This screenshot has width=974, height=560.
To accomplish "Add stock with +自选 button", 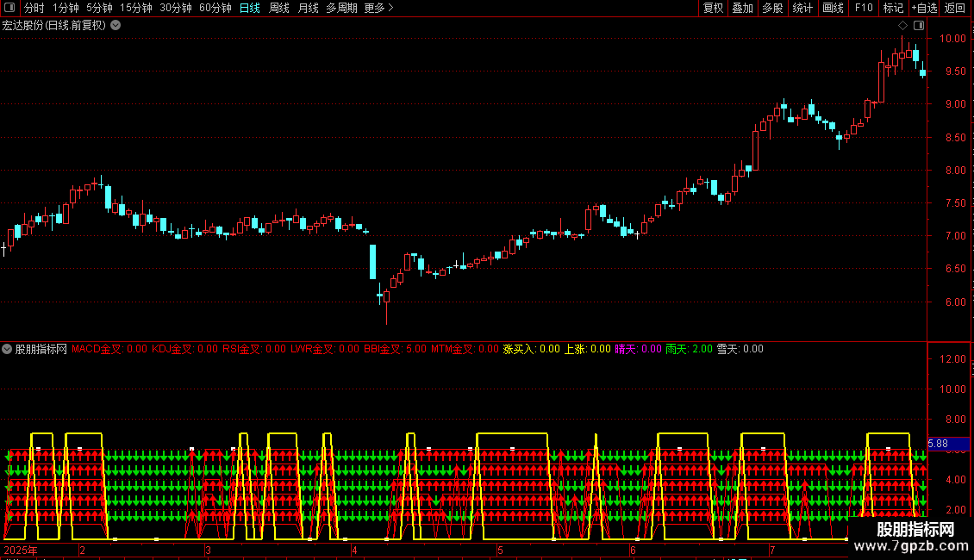I will [x=924, y=8].
